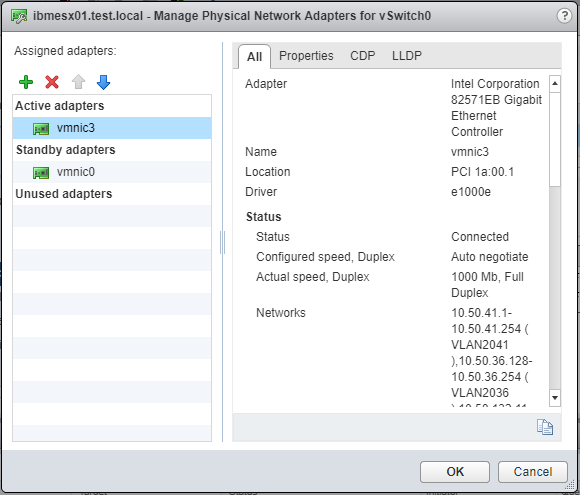
Task: Select vmnic0 in Standby adapters
Action: click(x=112, y=172)
